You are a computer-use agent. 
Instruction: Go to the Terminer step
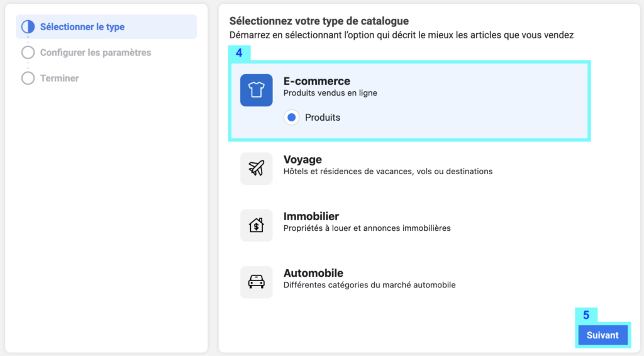(x=59, y=78)
